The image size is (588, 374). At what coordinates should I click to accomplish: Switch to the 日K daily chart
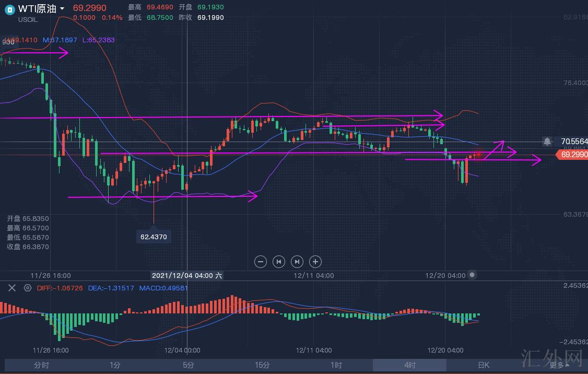484,365
